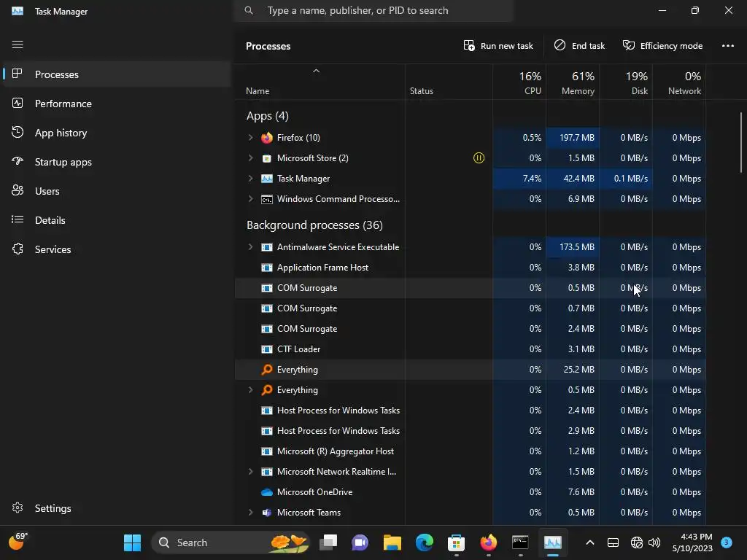Click the Application Frame Host icon
747x560 pixels.
coord(267,268)
